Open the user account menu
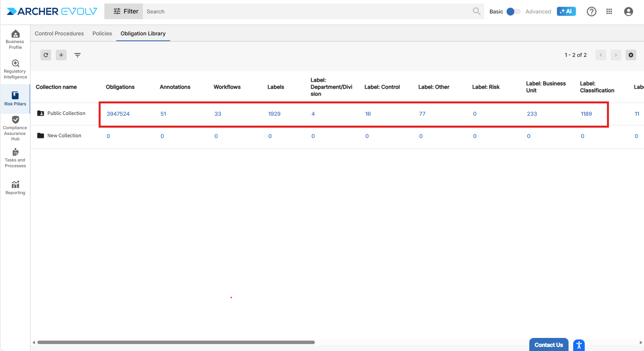 click(628, 12)
